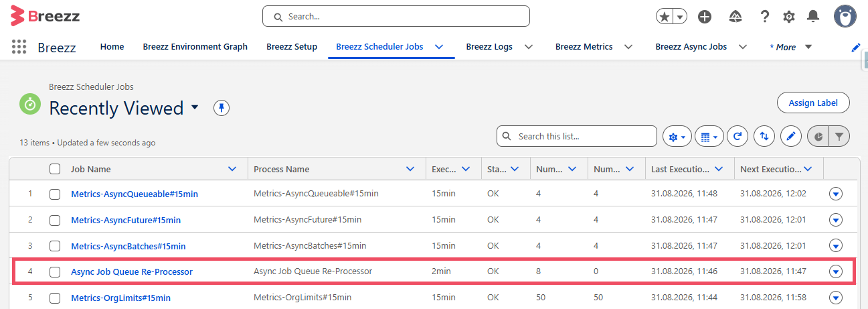The width and height of the screenshot is (868, 309).
Task: Open the Metrics-OrgLimits#15min job link
Action: [120, 298]
